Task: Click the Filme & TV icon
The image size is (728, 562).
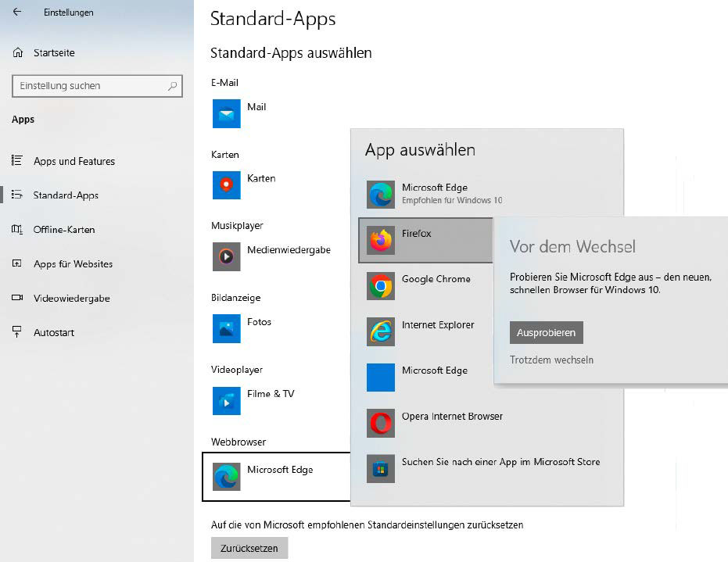Action: tap(227, 400)
